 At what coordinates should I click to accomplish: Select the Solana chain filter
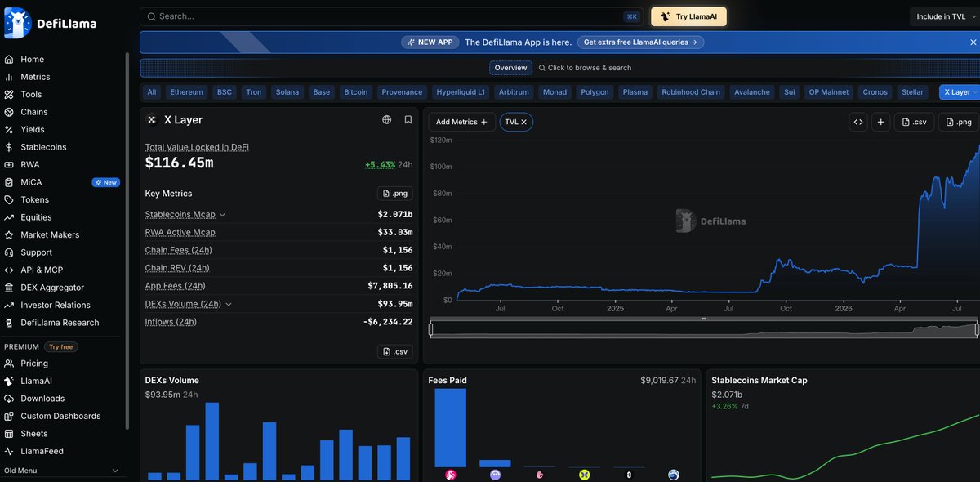tap(287, 92)
